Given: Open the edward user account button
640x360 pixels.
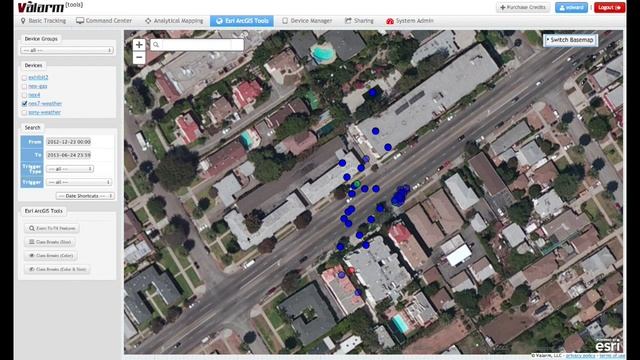Looking at the screenshot, I should tap(571, 7).
